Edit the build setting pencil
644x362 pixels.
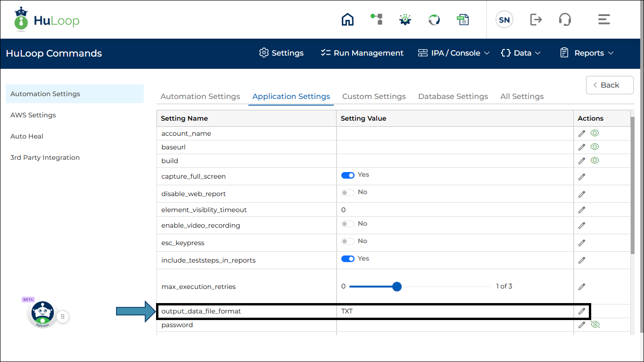click(582, 161)
